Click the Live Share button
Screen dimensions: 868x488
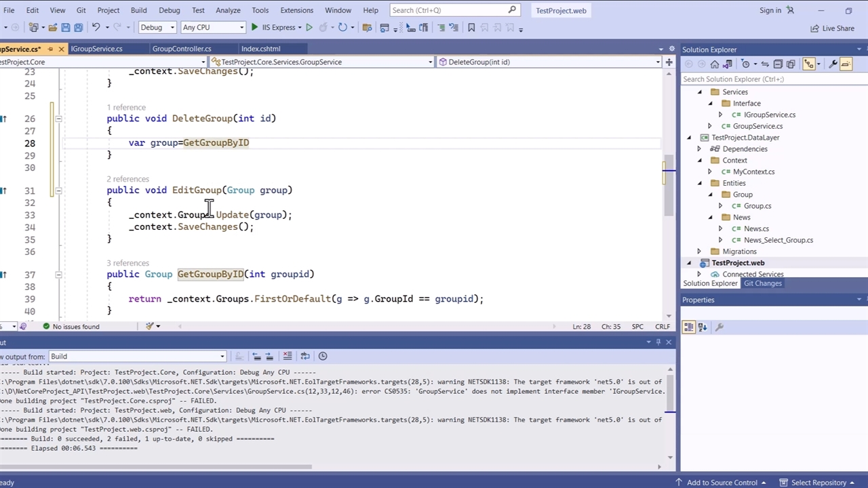click(x=832, y=28)
